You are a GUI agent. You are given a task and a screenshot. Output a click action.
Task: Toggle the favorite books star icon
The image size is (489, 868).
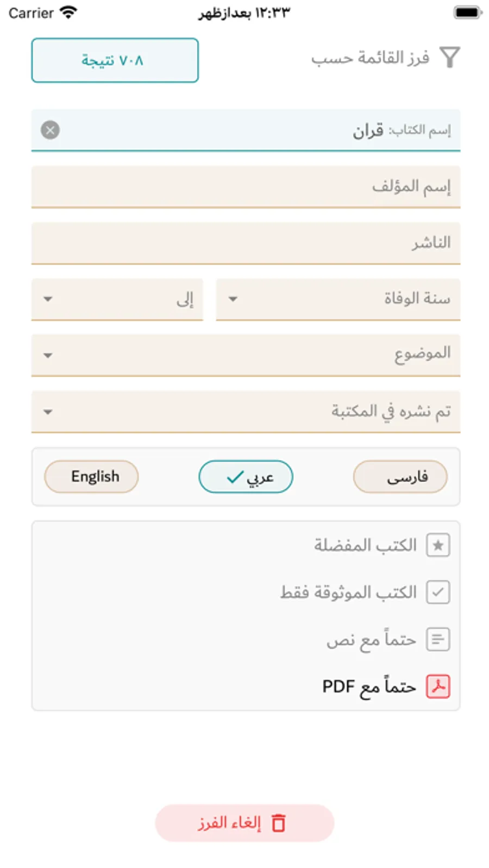click(x=438, y=545)
